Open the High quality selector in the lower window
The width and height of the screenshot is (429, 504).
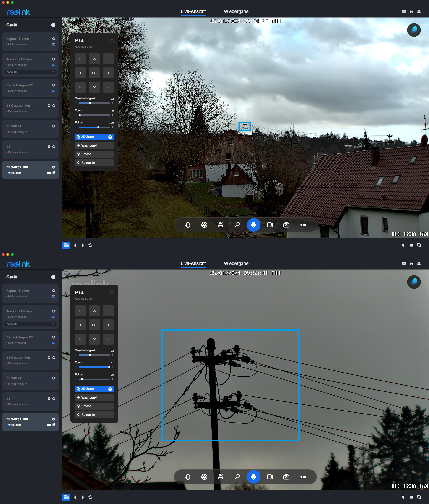tap(302, 477)
